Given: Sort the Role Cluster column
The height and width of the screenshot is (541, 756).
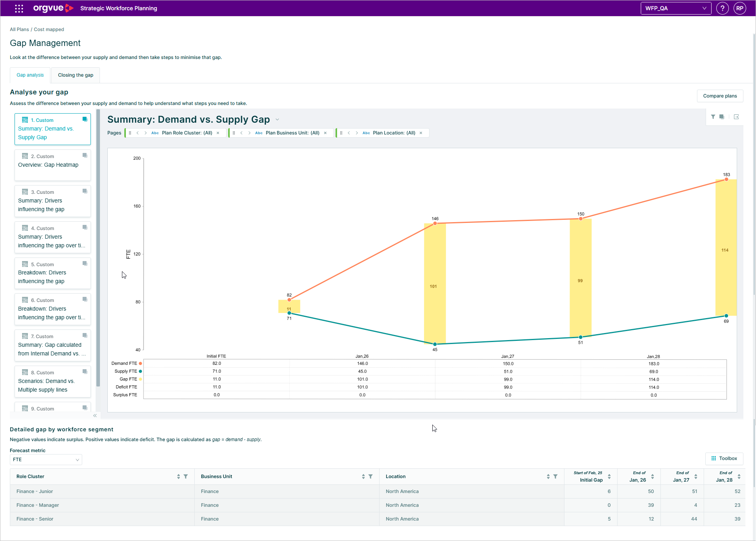Looking at the screenshot, I should click(179, 477).
